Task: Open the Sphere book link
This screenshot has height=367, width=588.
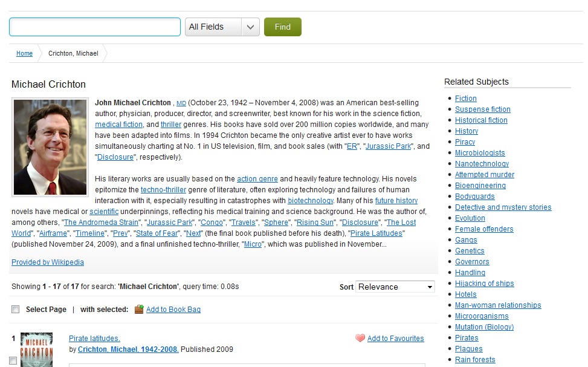Action: (x=276, y=222)
